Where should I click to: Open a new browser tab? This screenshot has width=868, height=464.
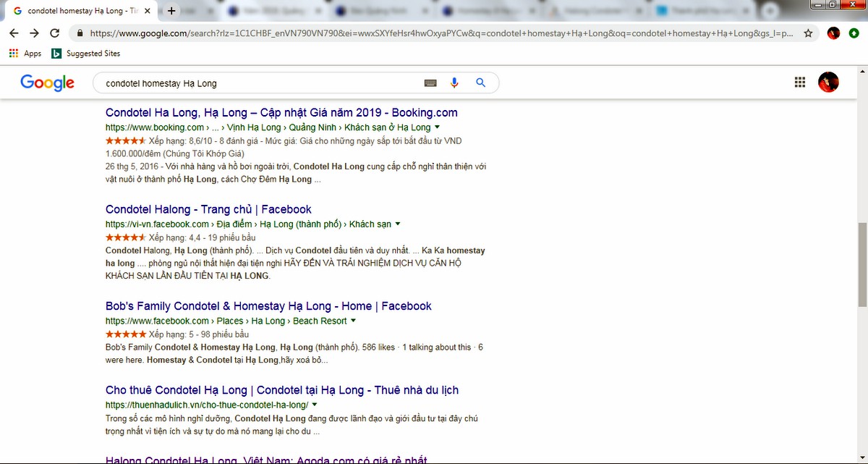(x=171, y=11)
